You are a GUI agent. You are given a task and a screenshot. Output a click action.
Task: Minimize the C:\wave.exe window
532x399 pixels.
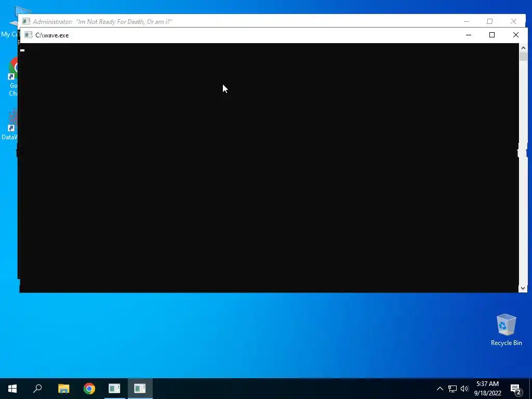(x=469, y=35)
